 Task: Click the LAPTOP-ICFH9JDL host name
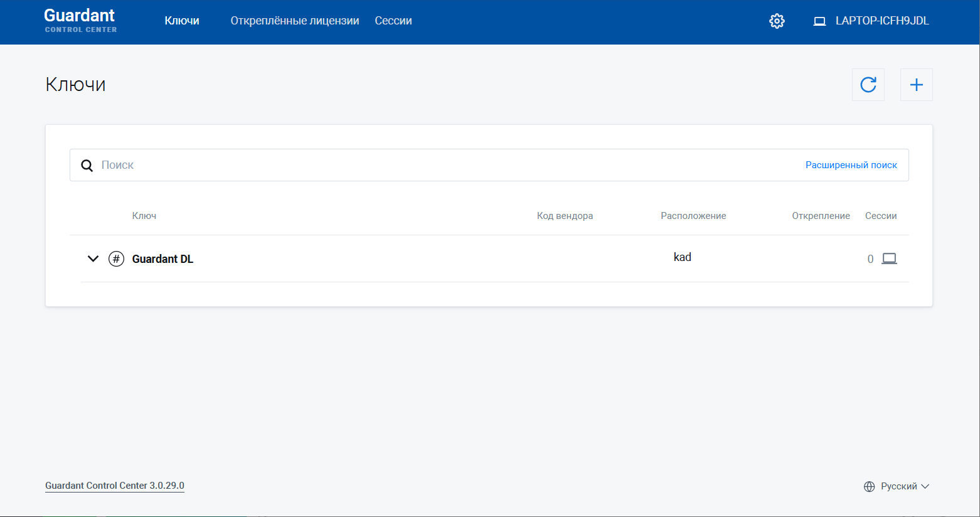tap(881, 21)
